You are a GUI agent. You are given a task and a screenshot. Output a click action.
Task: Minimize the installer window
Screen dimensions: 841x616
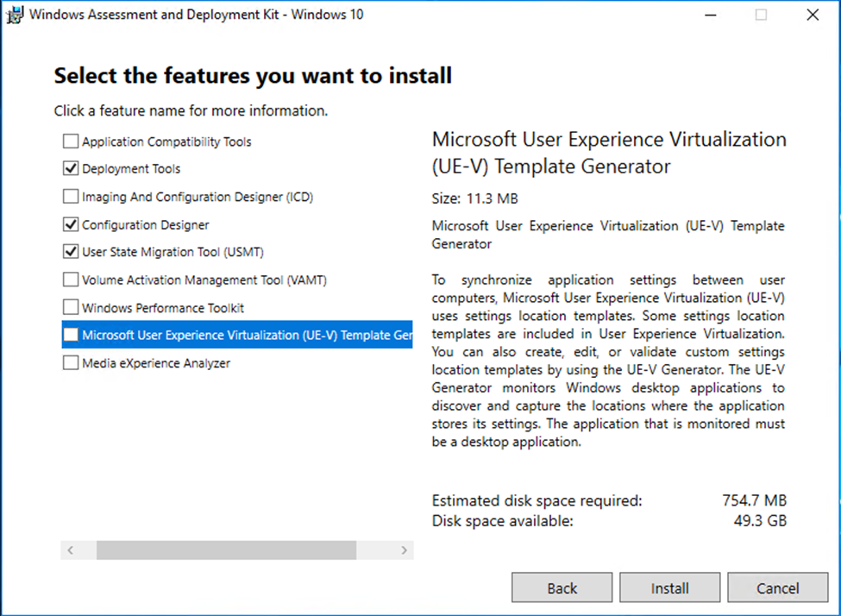709,15
